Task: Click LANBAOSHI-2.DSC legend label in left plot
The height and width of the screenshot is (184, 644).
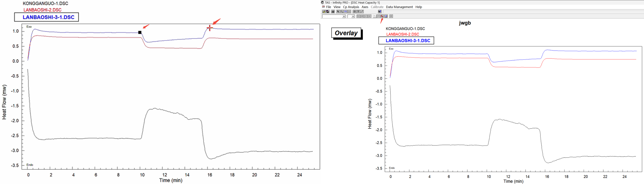Action: [x=42, y=10]
